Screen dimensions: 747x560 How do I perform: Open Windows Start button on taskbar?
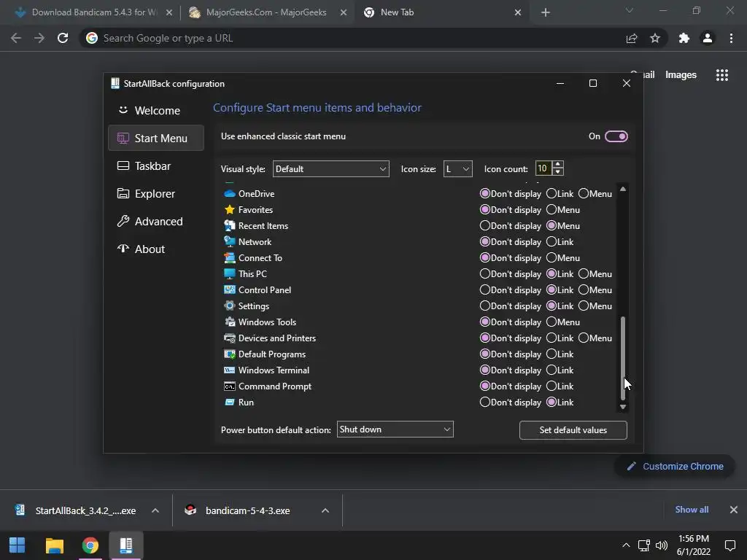18,545
